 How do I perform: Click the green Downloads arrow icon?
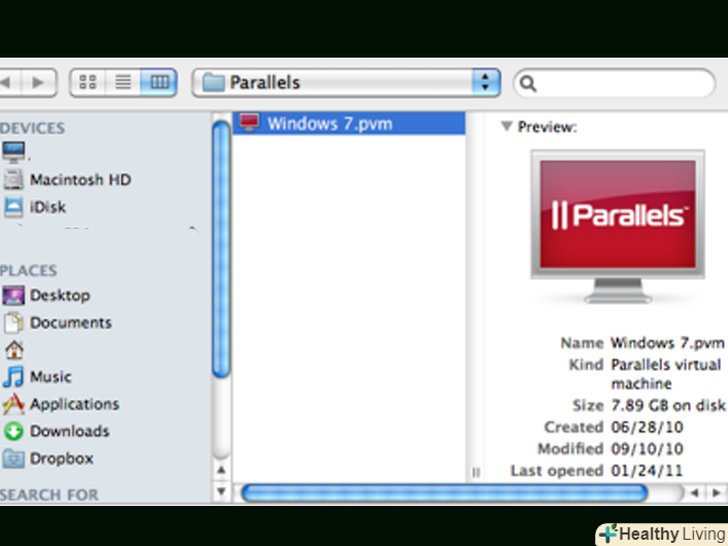pos(13,431)
